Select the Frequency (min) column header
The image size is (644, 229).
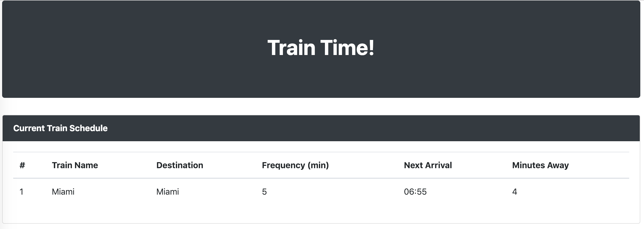tap(295, 165)
